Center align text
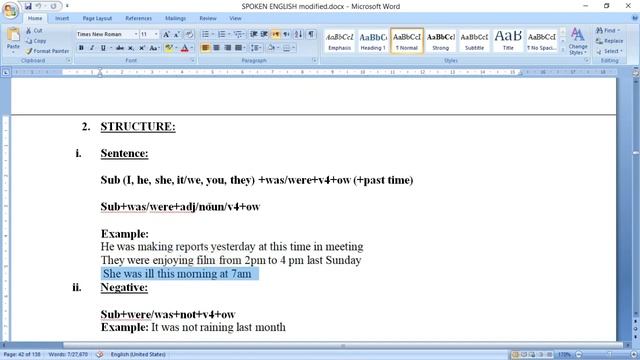This screenshot has height=360, width=640. 216,48
